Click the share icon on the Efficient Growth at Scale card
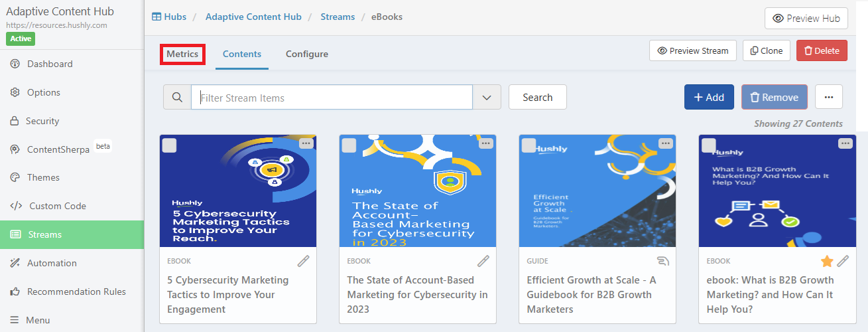868x332 pixels. 663,261
